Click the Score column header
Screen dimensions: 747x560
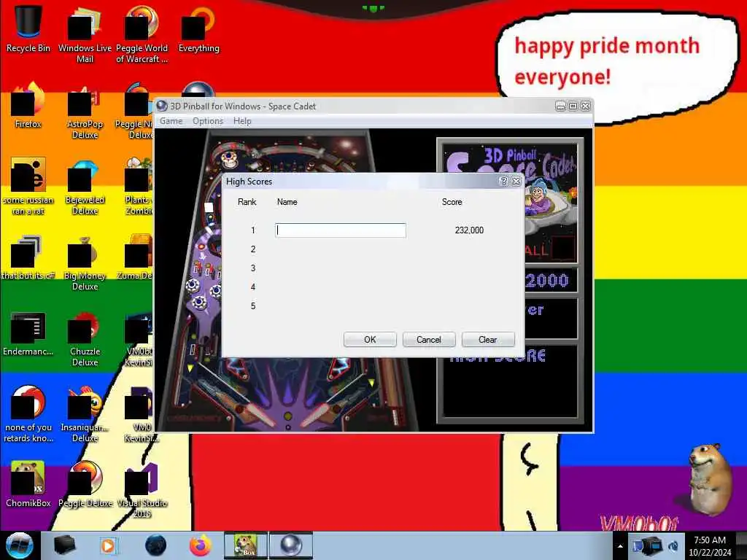[x=452, y=202]
